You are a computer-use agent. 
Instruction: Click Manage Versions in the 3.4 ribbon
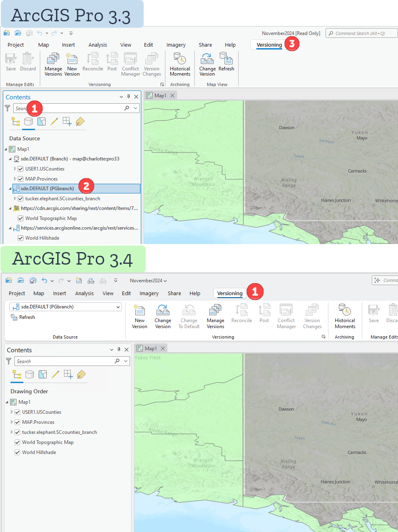215,316
